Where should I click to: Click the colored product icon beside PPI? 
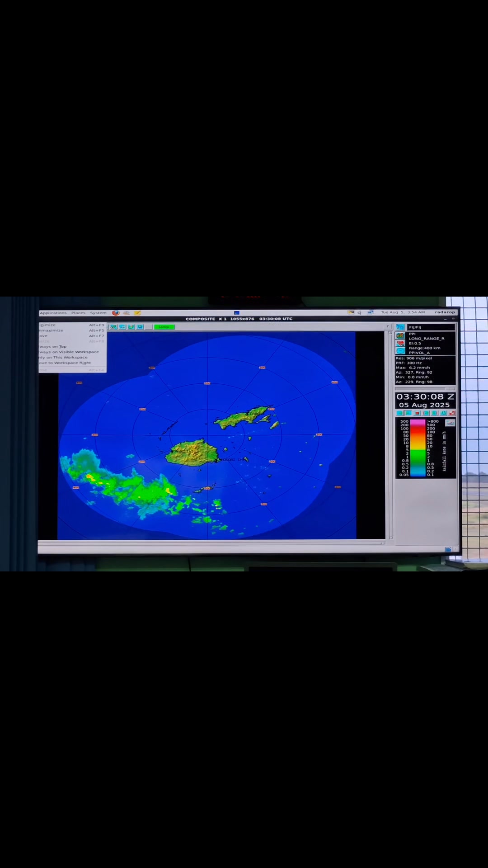[400, 335]
